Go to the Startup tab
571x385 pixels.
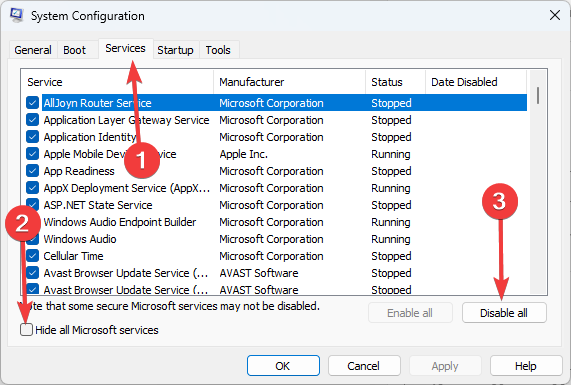tap(175, 50)
